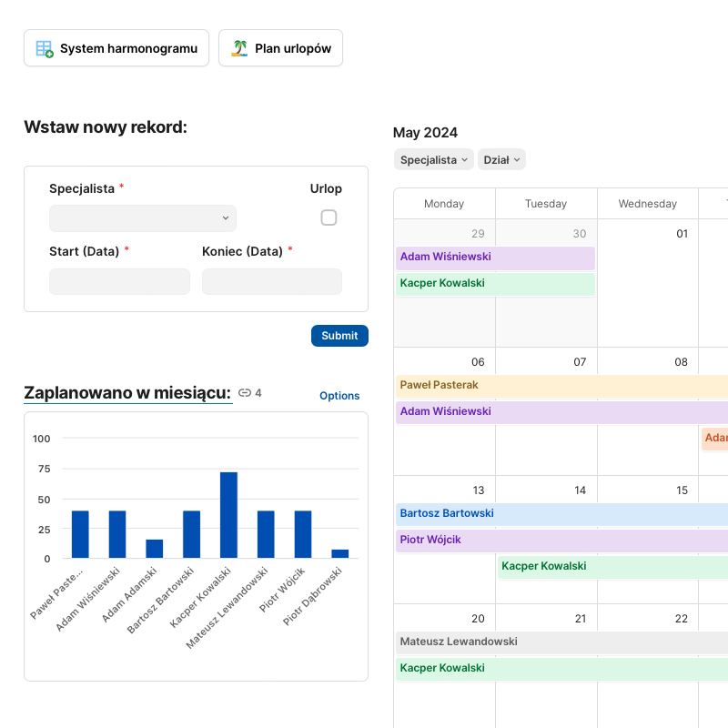Screen dimensions: 728x728
Task: Open Piotr Wójcik calendar event
Action: tap(561, 540)
